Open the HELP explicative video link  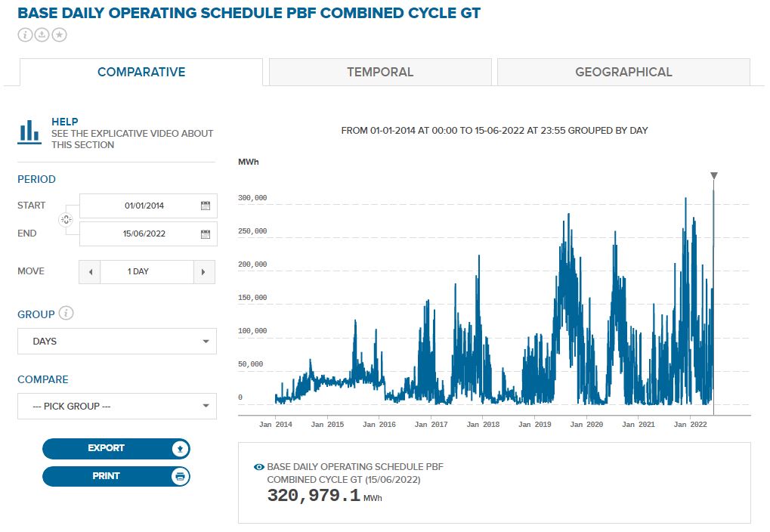click(x=132, y=133)
